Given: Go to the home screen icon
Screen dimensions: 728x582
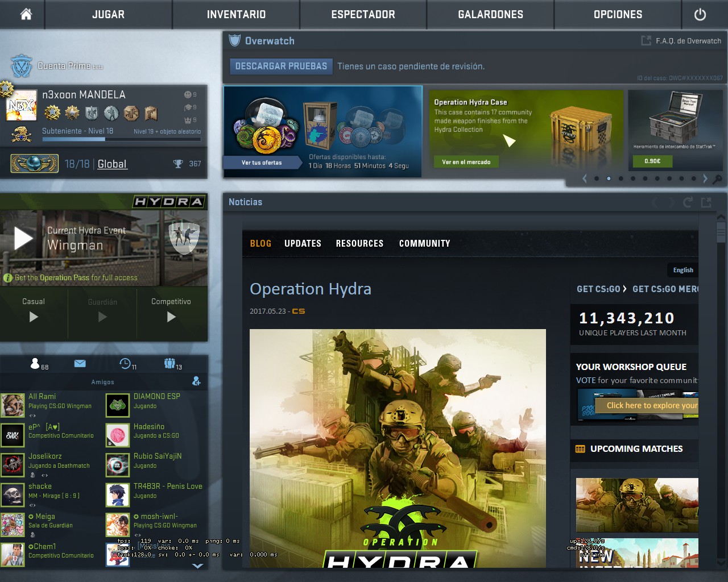Looking at the screenshot, I should (26, 14).
